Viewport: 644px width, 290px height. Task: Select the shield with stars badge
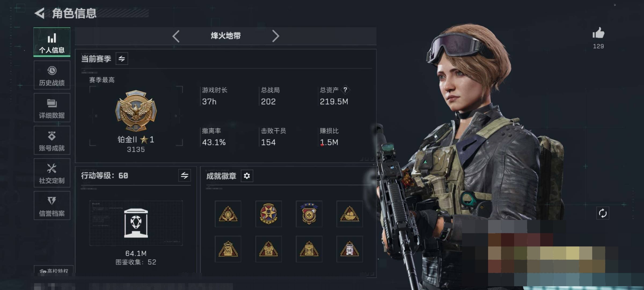[x=309, y=214]
